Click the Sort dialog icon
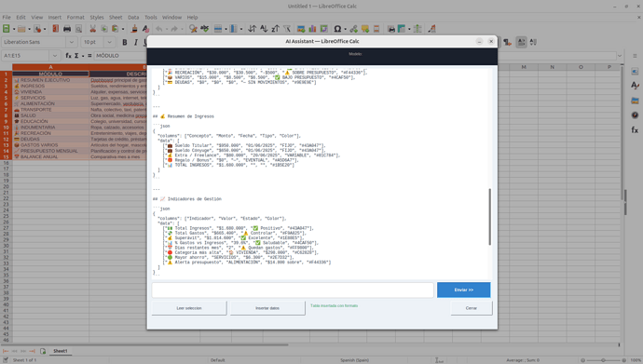This screenshot has height=364, width=643. point(252,29)
